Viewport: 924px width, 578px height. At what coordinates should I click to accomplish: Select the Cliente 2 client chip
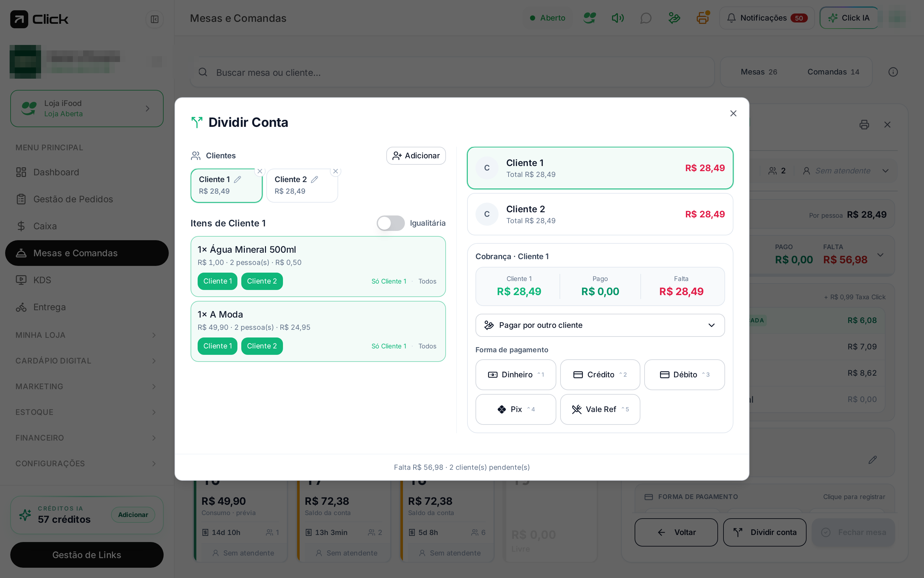(302, 185)
